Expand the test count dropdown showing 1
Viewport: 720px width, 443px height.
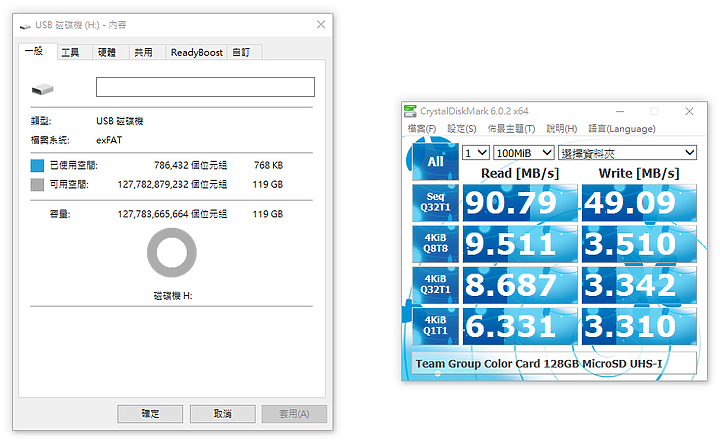point(476,153)
